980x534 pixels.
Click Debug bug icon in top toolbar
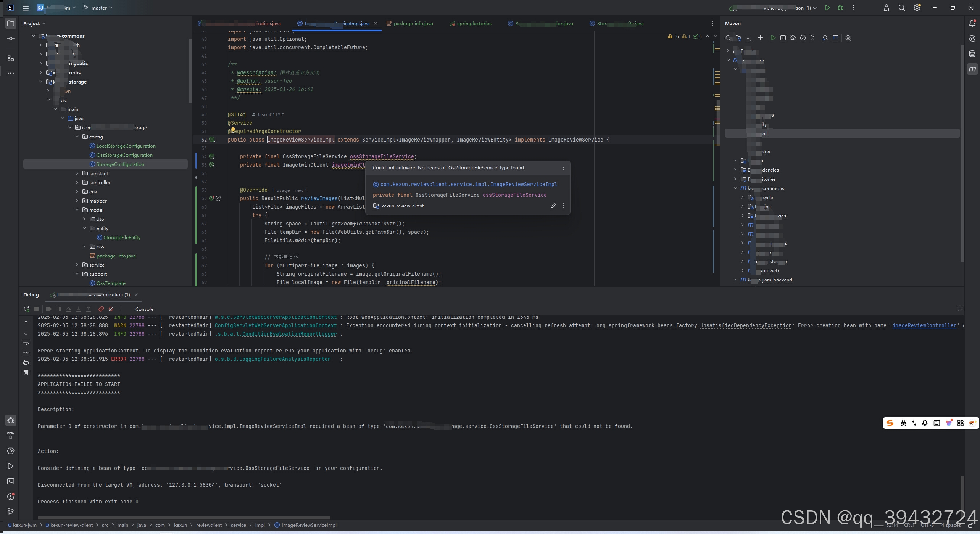(x=840, y=8)
